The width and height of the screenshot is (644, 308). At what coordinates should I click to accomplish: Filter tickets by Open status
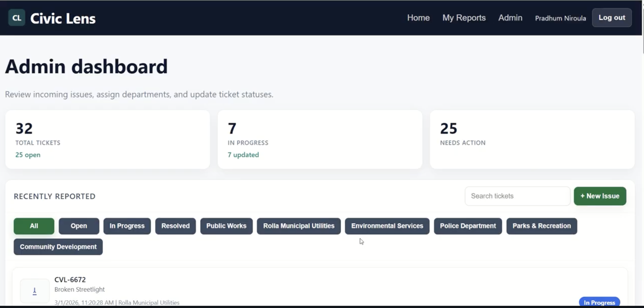[x=79, y=226]
